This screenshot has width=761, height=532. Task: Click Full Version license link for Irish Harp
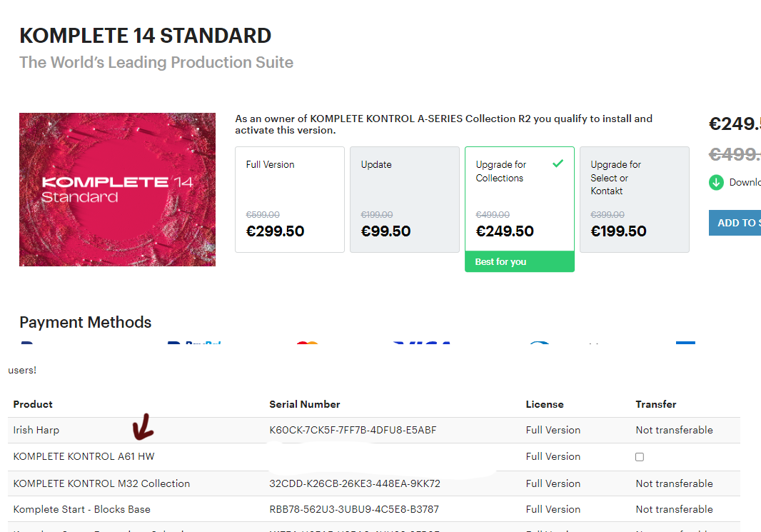coord(553,430)
